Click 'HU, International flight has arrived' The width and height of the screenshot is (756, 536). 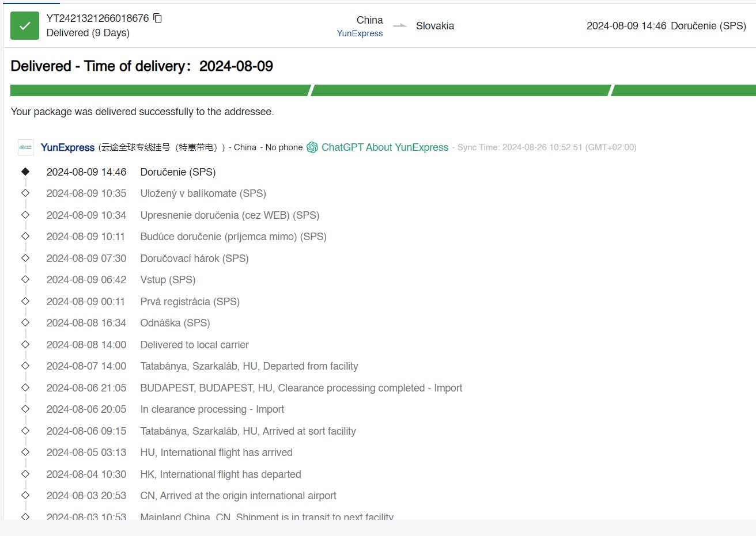[217, 453]
